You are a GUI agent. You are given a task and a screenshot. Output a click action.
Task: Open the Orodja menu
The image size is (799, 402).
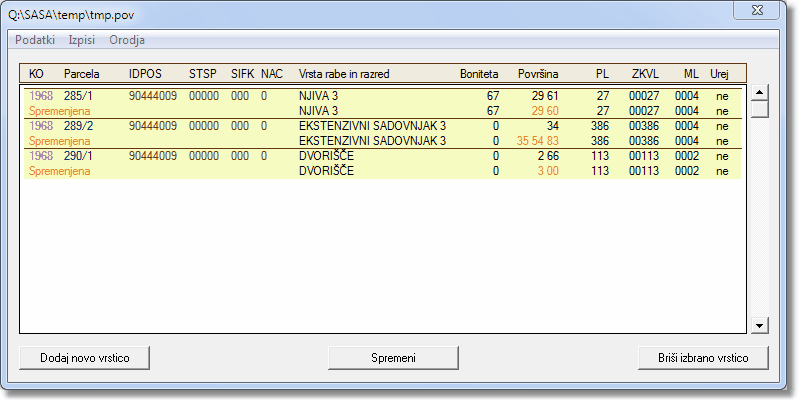point(127,40)
